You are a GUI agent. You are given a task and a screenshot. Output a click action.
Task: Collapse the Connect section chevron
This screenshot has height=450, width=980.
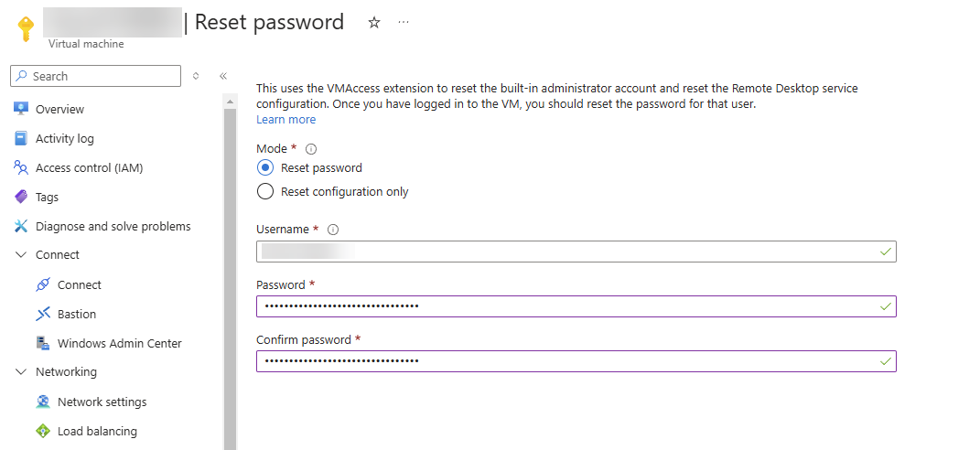(21, 255)
